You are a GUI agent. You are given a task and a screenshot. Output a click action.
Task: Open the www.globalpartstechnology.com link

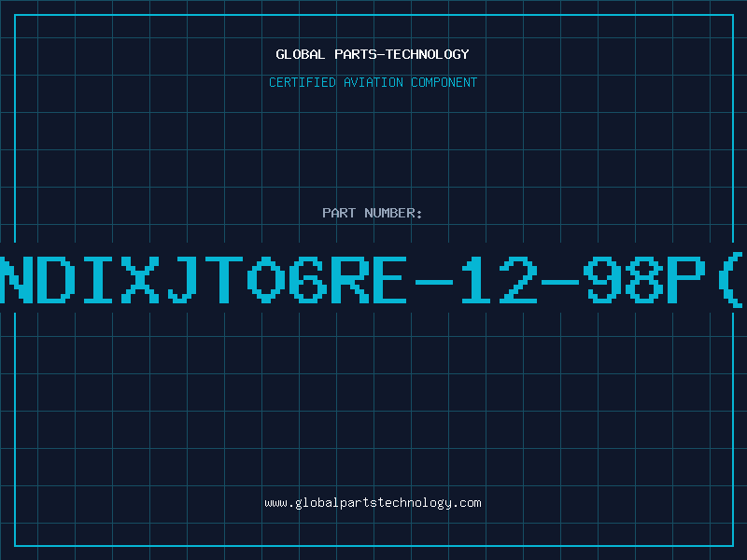(373, 503)
